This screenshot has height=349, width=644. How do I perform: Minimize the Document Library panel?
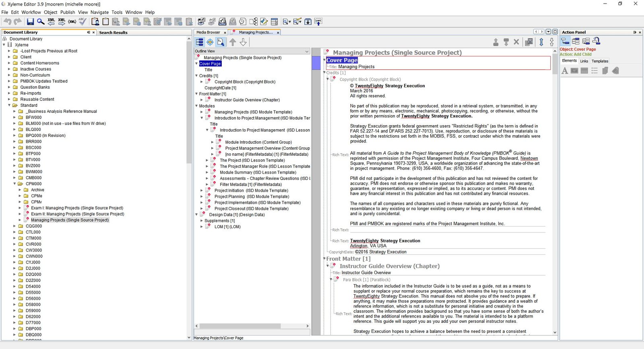point(89,33)
